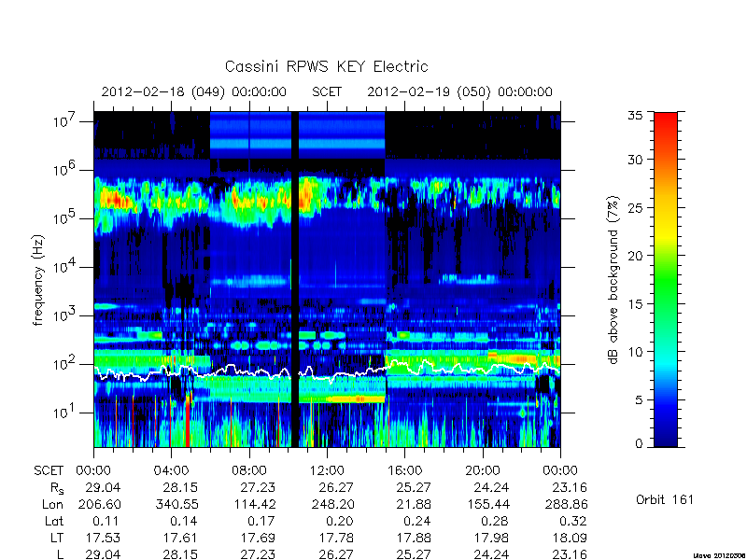747x560 pixels.
Task: Click local time value 17.98
Action: [492, 539]
